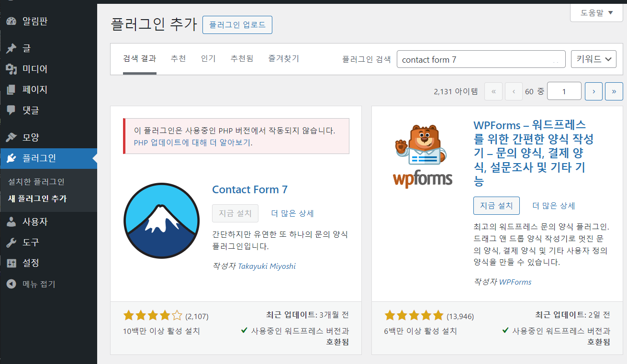Screen dimensions: 627x364
Task: Click the Appearance (모양) paintbrush icon
Action: pos(11,138)
